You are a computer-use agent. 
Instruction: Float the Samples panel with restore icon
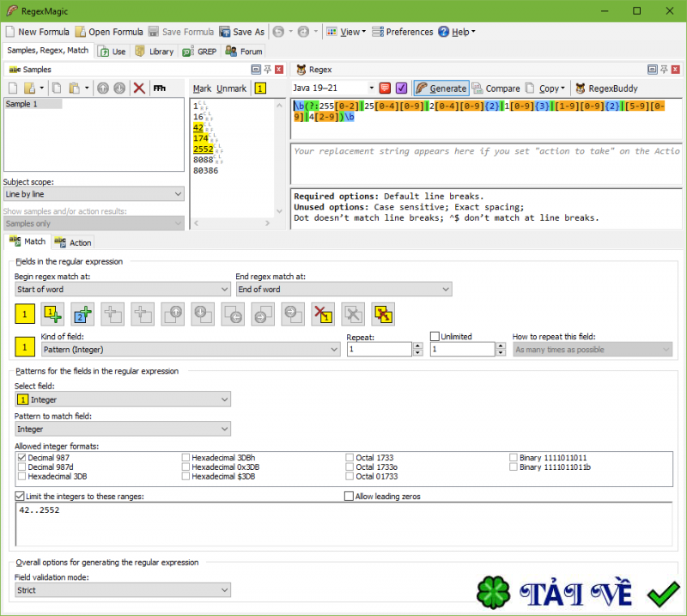click(256, 70)
